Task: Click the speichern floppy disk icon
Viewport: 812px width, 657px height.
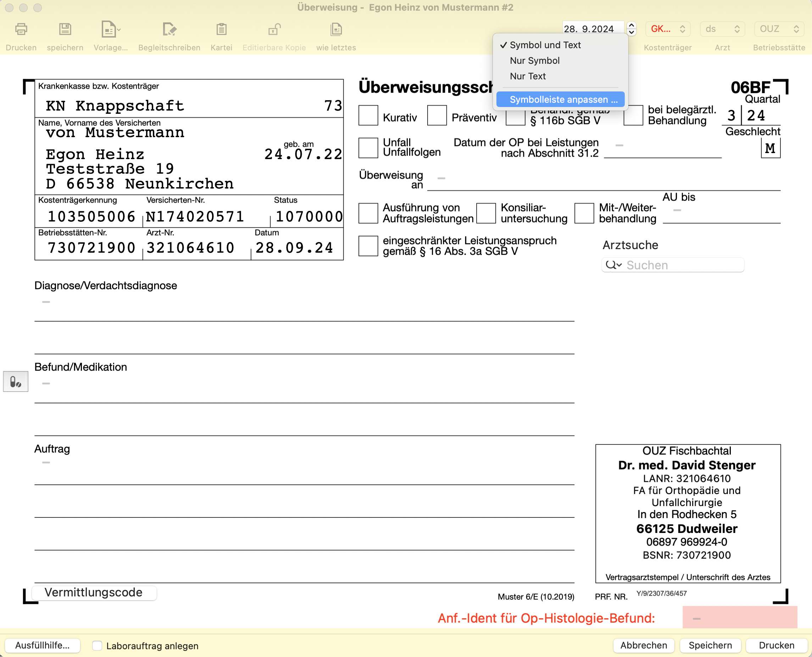Action: click(x=65, y=29)
